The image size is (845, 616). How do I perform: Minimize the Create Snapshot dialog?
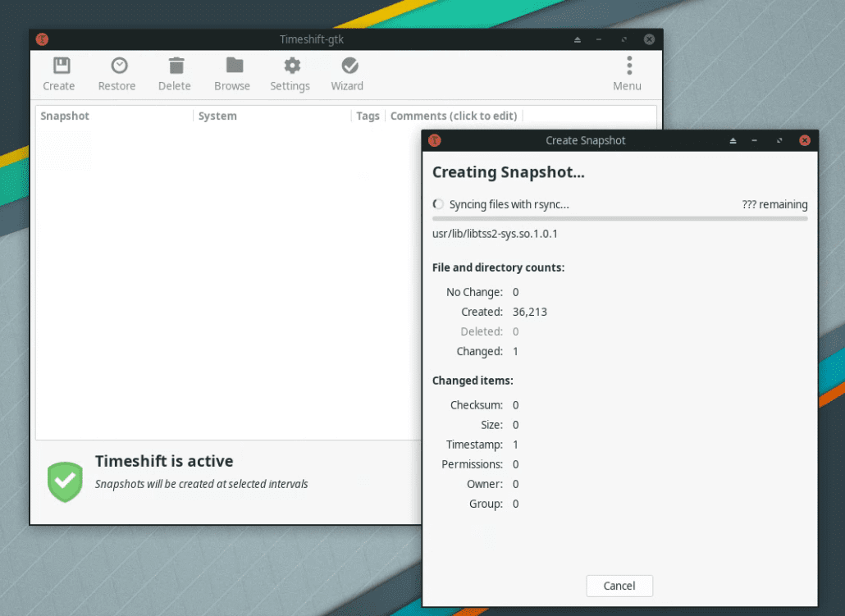pyautogui.click(x=755, y=140)
